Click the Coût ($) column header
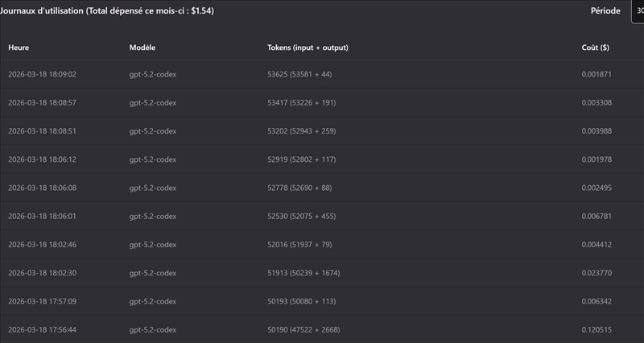The image size is (644, 343). pos(595,48)
